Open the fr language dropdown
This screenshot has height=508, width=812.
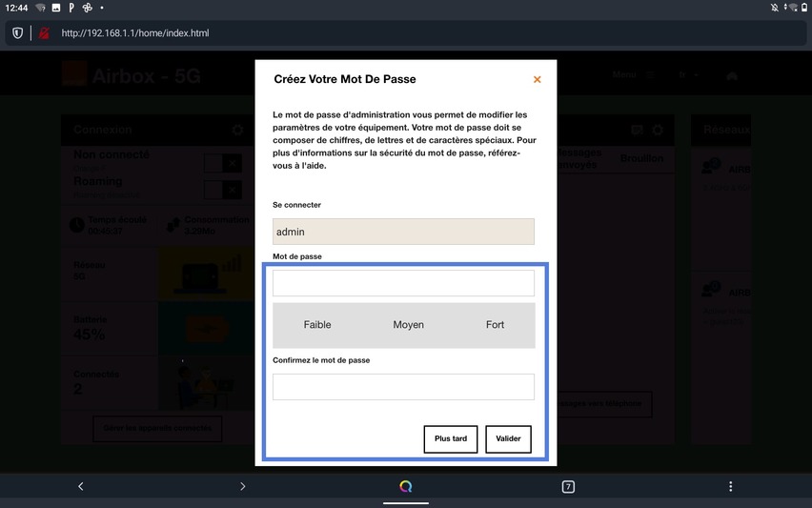pos(688,74)
